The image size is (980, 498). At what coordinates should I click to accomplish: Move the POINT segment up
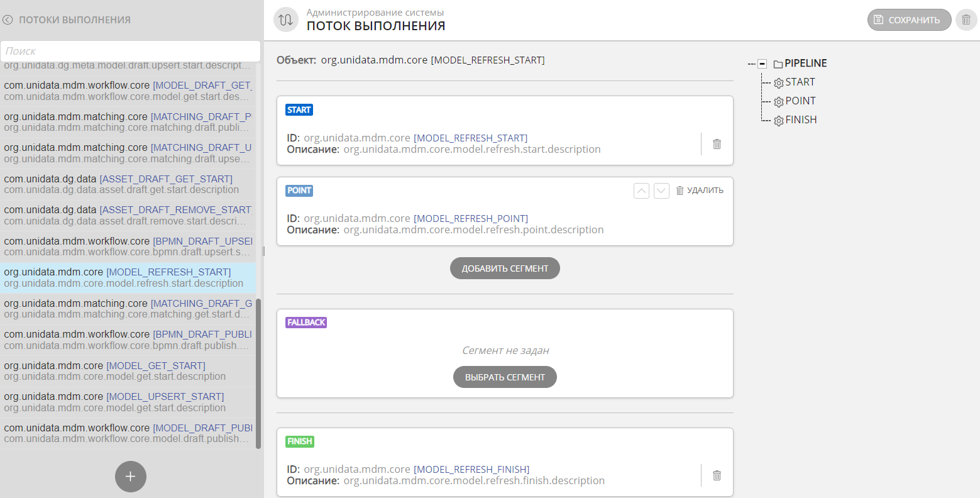tap(641, 191)
